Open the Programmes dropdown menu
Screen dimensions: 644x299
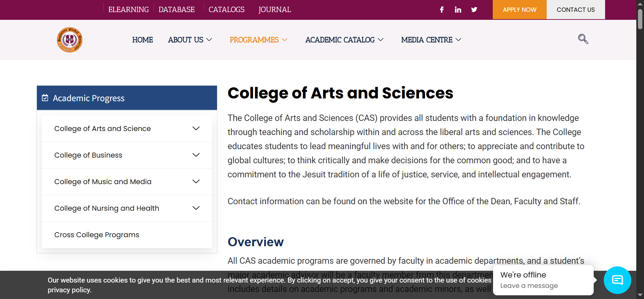click(258, 40)
